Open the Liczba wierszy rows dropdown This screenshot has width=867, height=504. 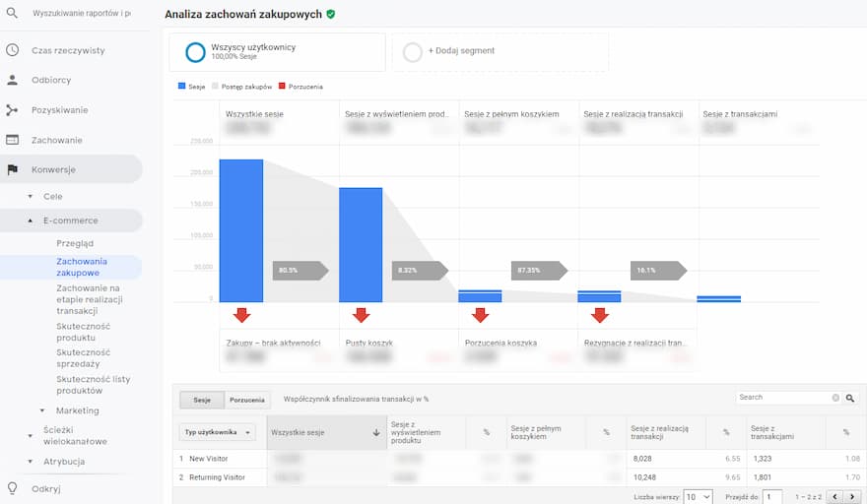click(x=698, y=497)
